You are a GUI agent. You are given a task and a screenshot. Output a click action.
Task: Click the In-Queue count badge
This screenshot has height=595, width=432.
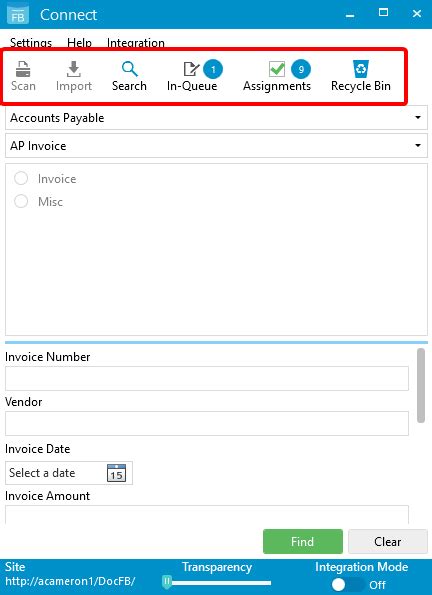213,69
